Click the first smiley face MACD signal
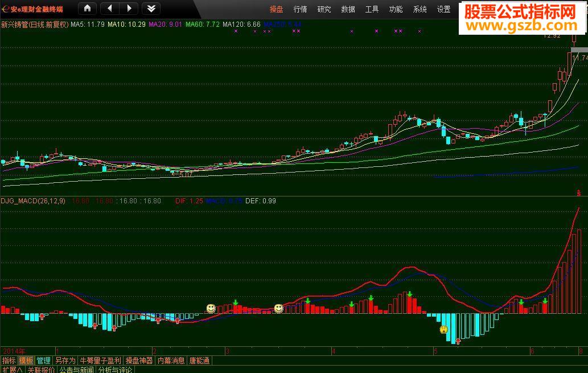Screen dimensions: 588x373 (x=211, y=309)
